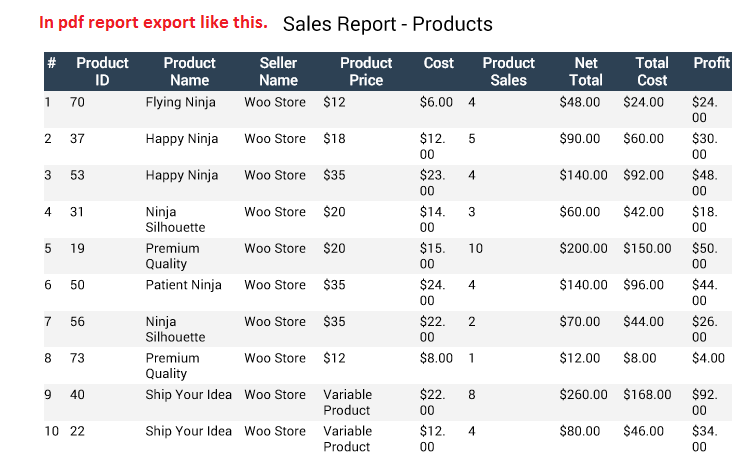Click the $260.00 net total cell
Screen dimensions: 754x473
click(583, 395)
